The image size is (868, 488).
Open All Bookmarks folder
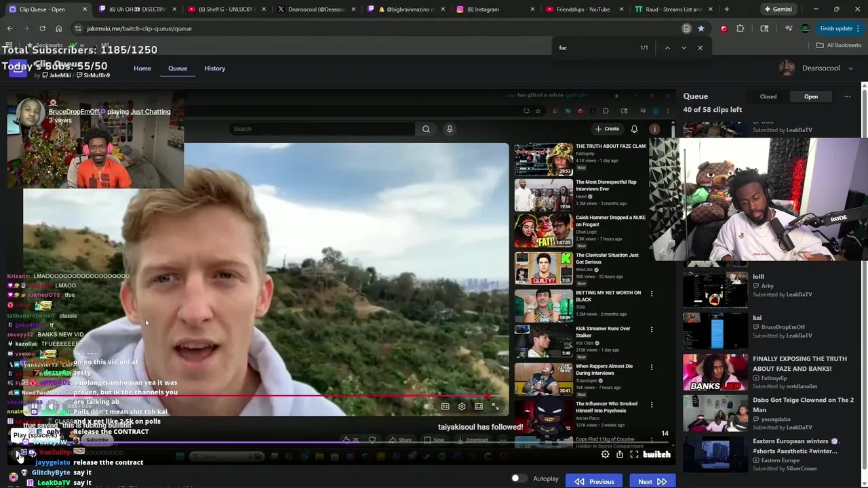tap(839, 45)
